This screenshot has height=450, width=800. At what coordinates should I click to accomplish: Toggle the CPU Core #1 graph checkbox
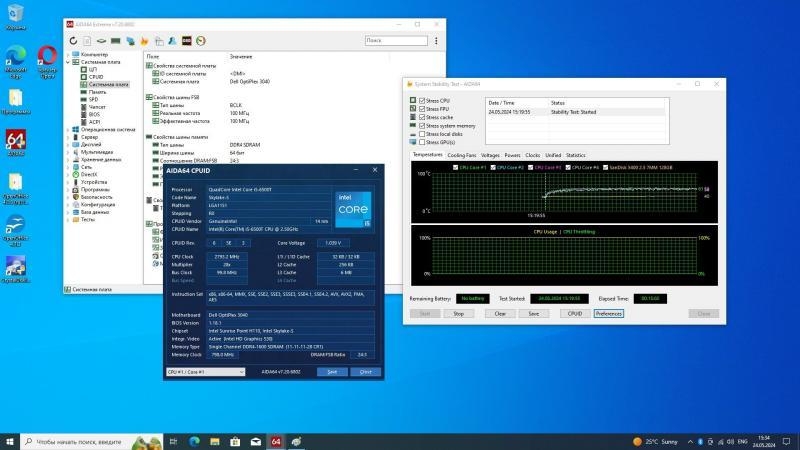[x=456, y=167]
